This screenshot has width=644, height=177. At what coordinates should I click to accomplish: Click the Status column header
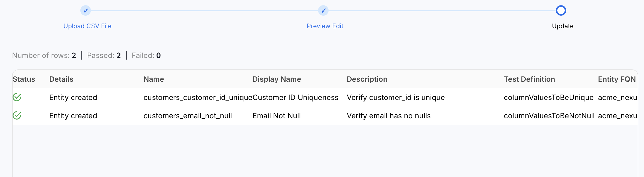point(24,79)
